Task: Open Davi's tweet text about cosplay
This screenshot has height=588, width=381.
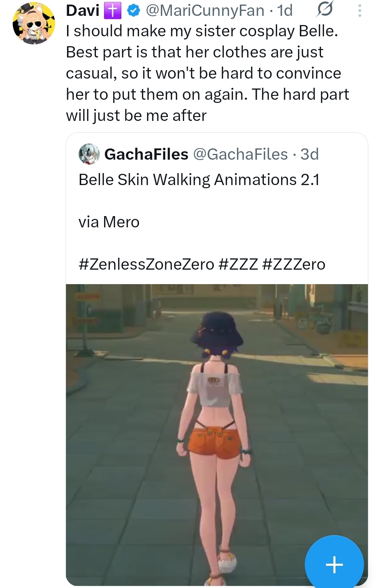Action: point(207,73)
